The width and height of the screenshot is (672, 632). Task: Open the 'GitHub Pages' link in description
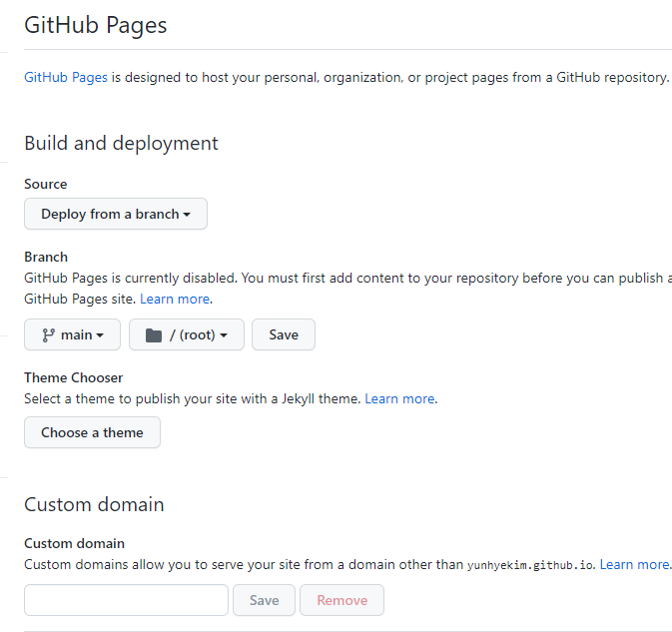[x=66, y=78]
